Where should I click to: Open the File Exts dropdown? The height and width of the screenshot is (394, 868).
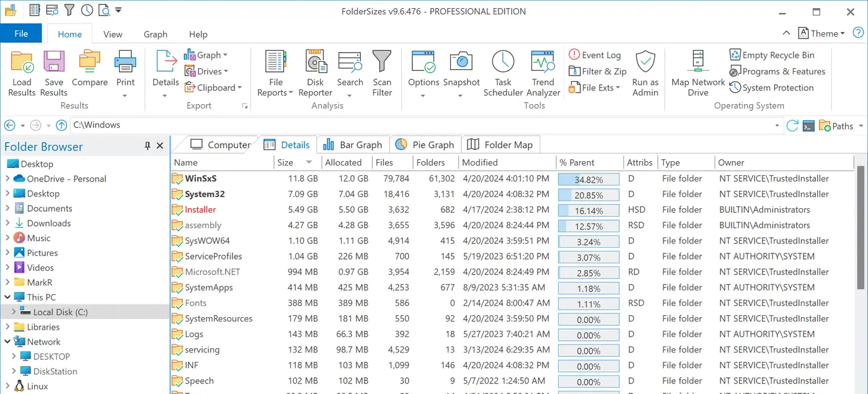(x=595, y=87)
